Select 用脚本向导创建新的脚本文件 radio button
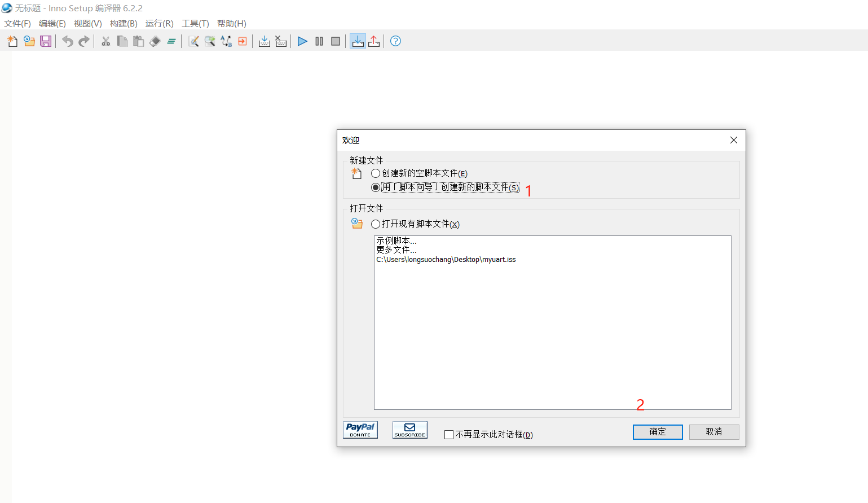Screen dimensions: 868x503 point(376,187)
